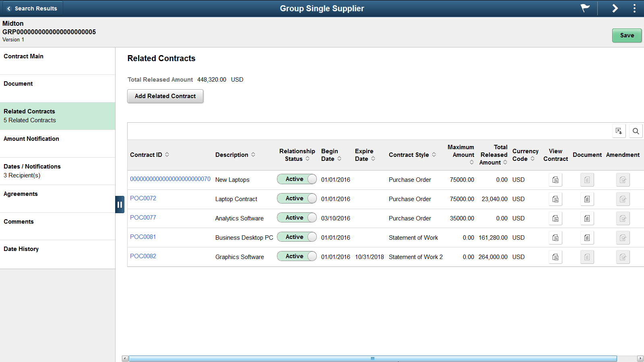Open the Document icon for POC0072
Screen dimensions: 644x362
[x=587, y=199]
